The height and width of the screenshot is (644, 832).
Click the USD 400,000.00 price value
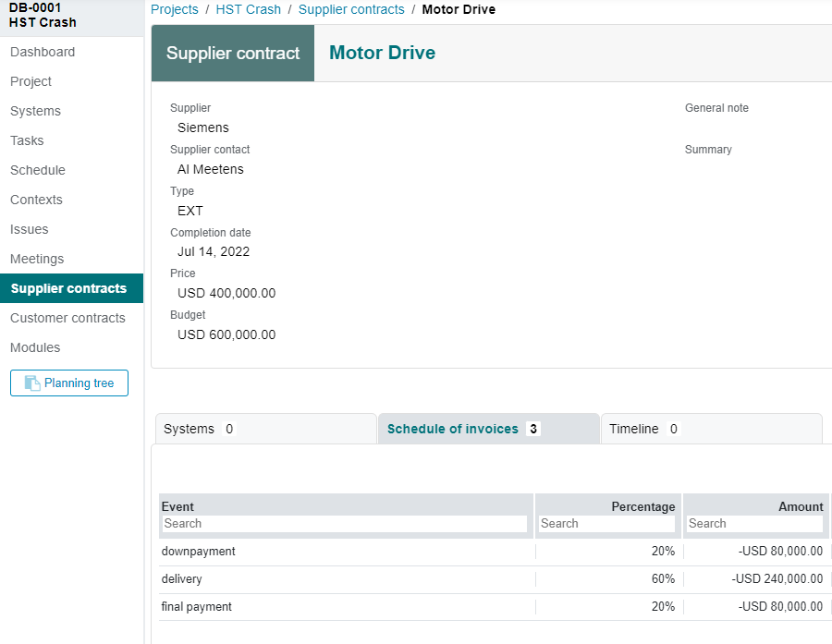point(226,293)
